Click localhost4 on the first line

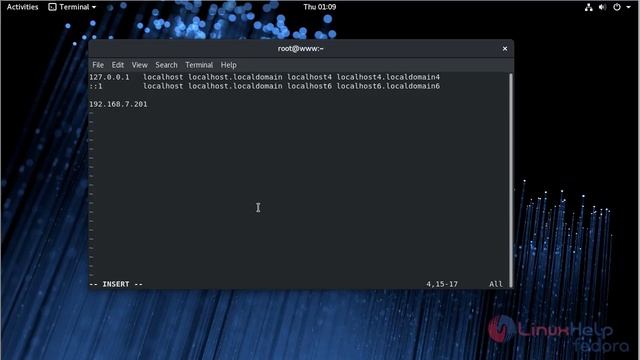click(x=309, y=77)
